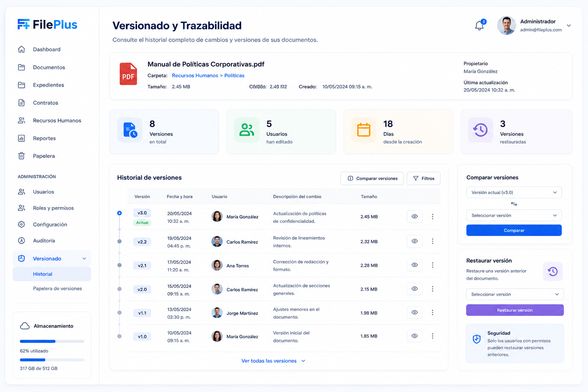View version v2.1 using its eye icon

(x=415, y=265)
